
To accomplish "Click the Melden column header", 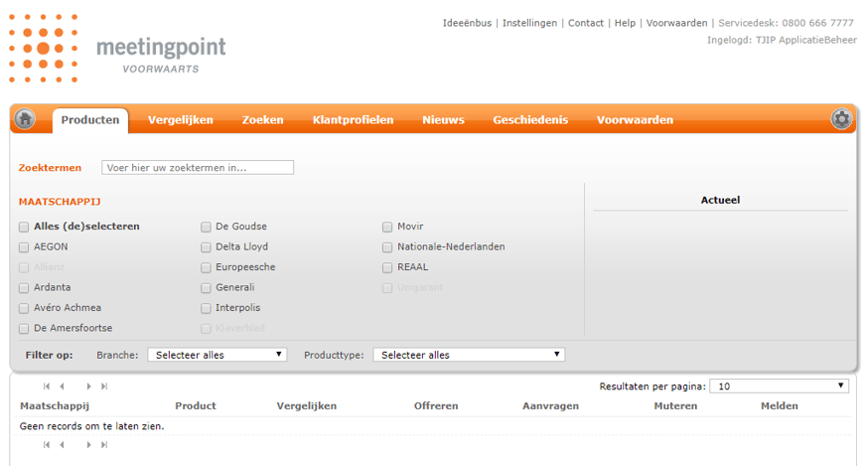I will (x=780, y=405).
